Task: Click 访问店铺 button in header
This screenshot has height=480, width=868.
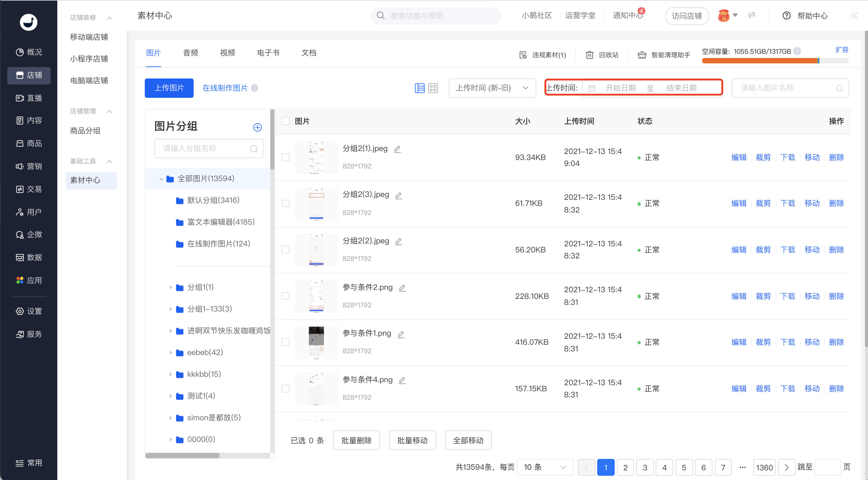Action: (x=687, y=16)
